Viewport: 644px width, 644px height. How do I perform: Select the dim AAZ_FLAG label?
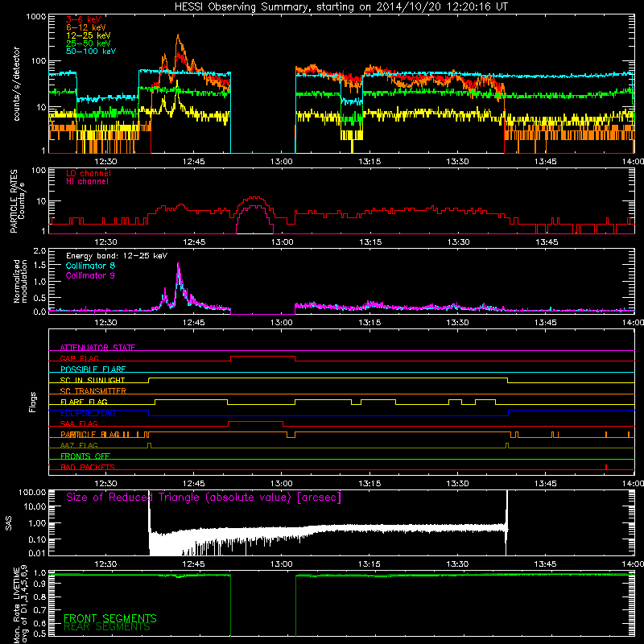(79, 445)
